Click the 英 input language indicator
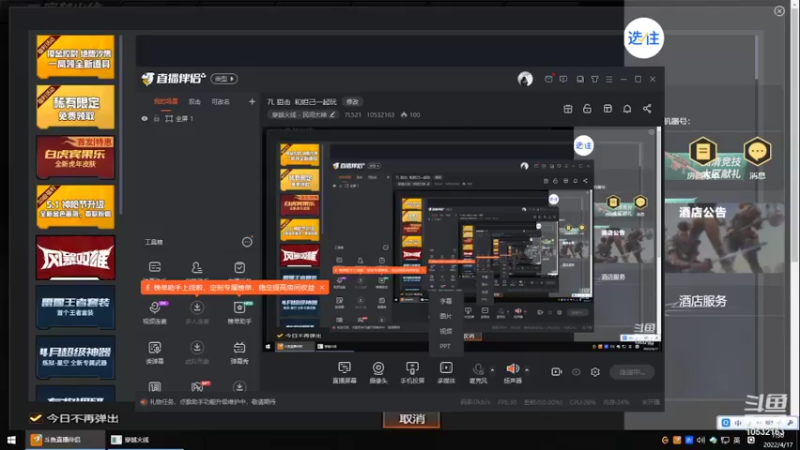Image resolution: width=800 pixels, height=450 pixels. point(737,440)
